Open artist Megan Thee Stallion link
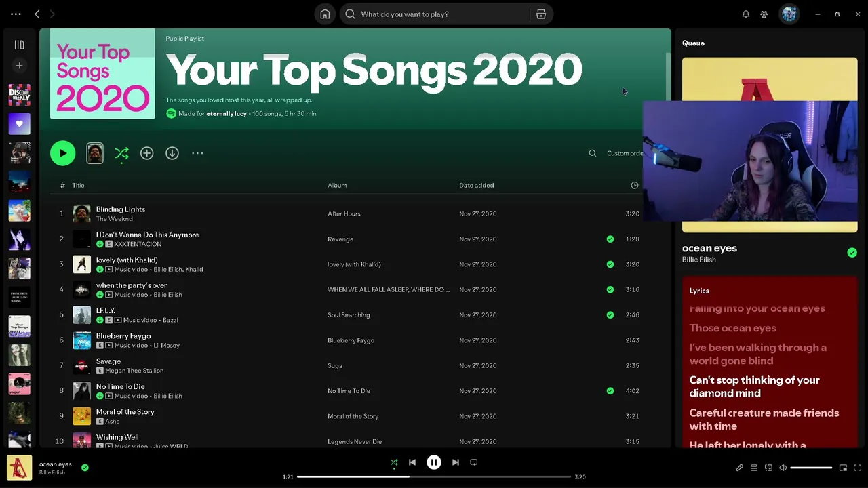The image size is (868, 488). point(134,371)
